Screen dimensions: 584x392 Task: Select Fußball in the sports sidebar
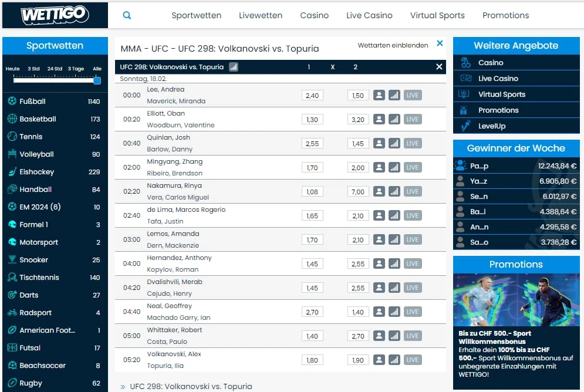(x=55, y=102)
